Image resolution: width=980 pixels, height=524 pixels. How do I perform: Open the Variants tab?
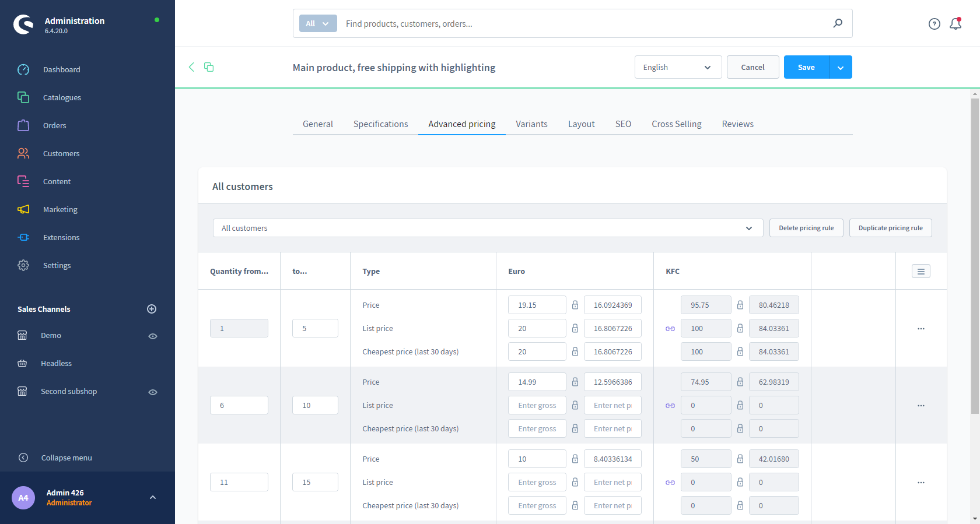coord(531,124)
